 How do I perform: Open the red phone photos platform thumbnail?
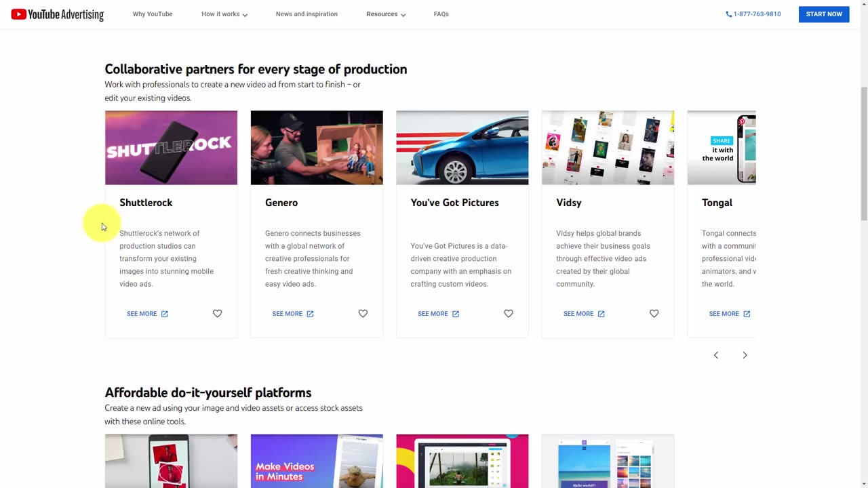pos(171,461)
